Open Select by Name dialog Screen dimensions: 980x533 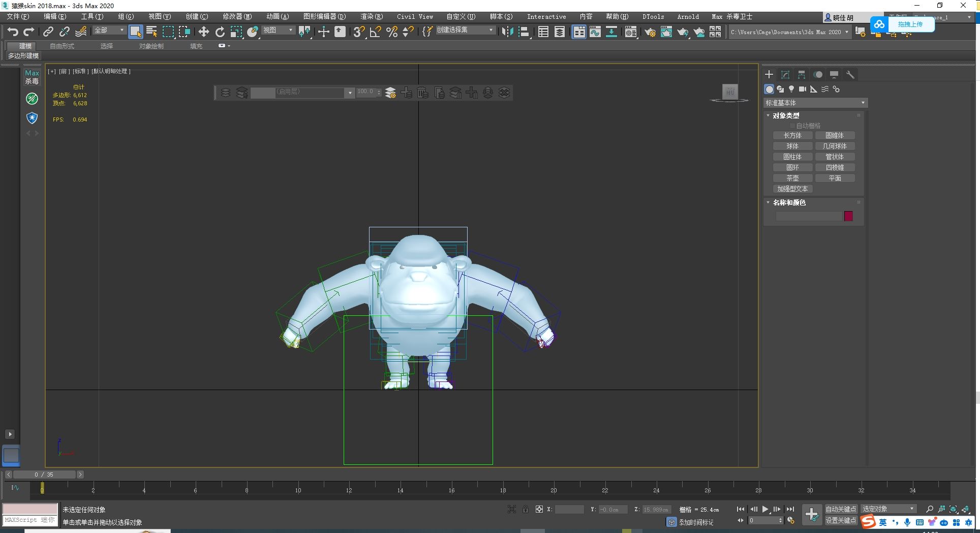click(x=152, y=32)
